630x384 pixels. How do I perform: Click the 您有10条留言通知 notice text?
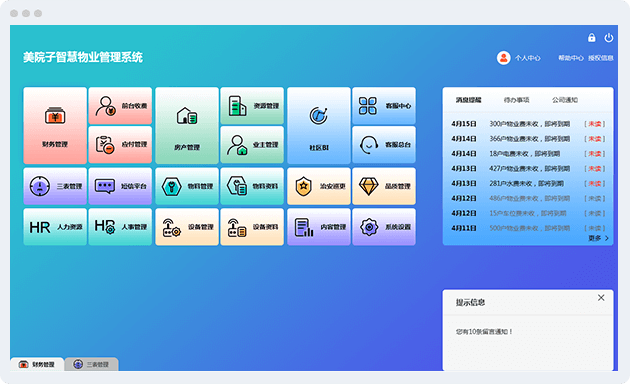click(484, 332)
